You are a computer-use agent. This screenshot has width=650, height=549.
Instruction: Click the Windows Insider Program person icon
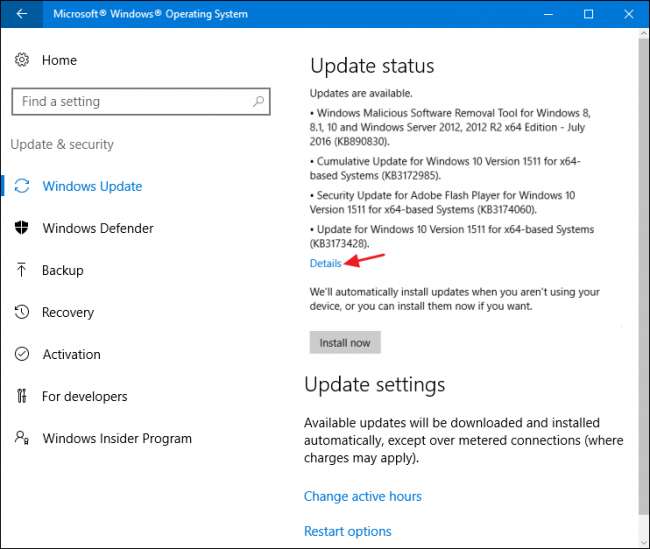(x=22, y=438)
